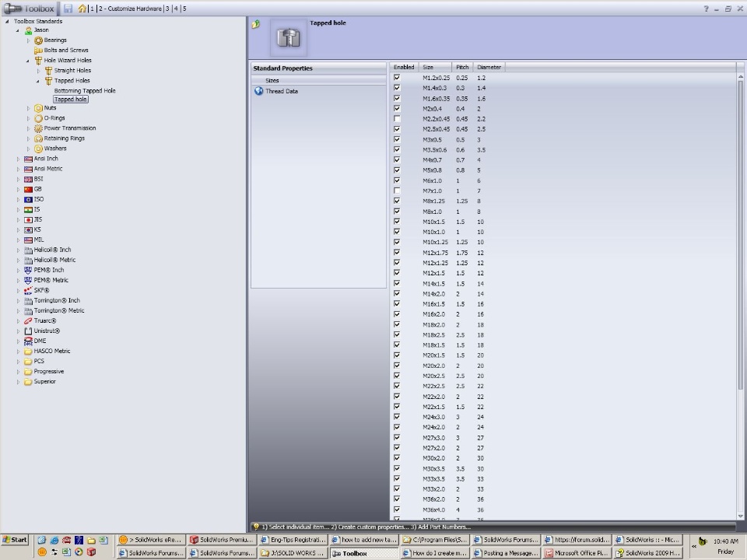This screenshot has width=747, height=560.
Task: Click the Tapped hole preview thumbnail
Action: pyautogui.click(x=288, y=37)
